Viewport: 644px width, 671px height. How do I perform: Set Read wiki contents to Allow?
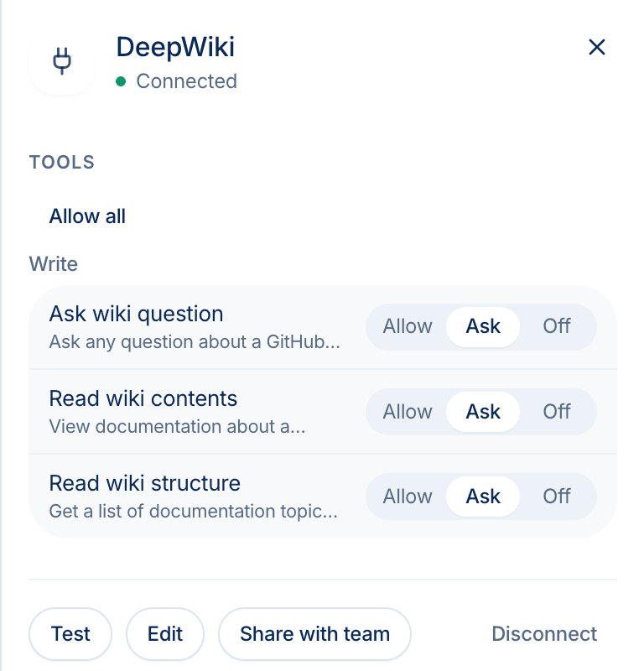(x=408, y=412)
